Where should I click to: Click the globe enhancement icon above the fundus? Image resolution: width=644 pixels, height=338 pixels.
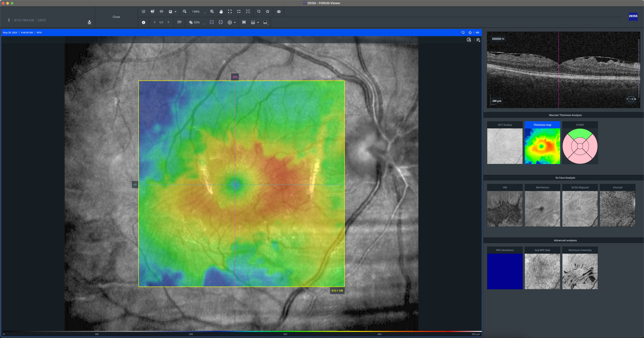pos(469,40)
